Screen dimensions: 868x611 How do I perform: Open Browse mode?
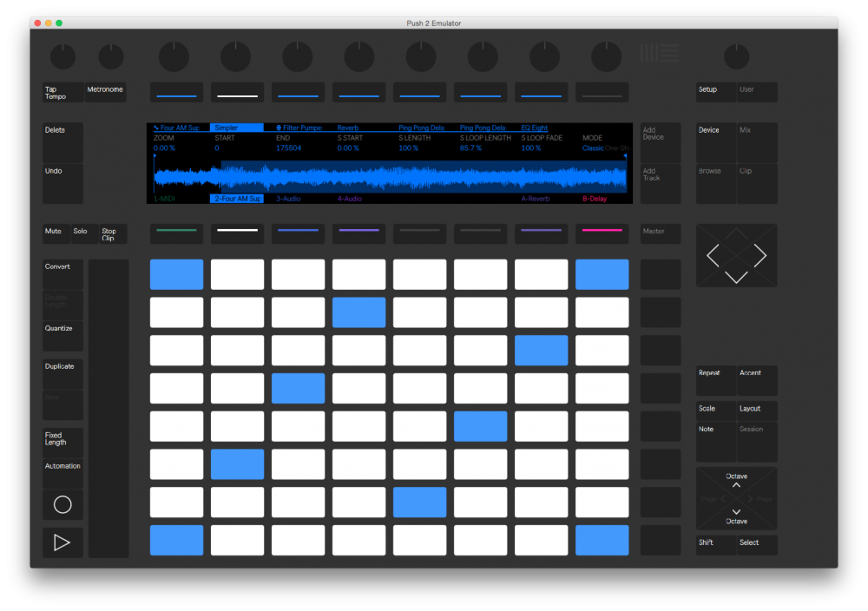point(716,183)
